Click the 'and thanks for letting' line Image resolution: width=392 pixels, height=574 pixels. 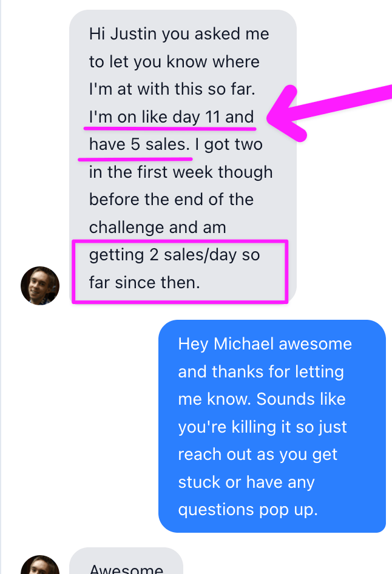point(260,371)
